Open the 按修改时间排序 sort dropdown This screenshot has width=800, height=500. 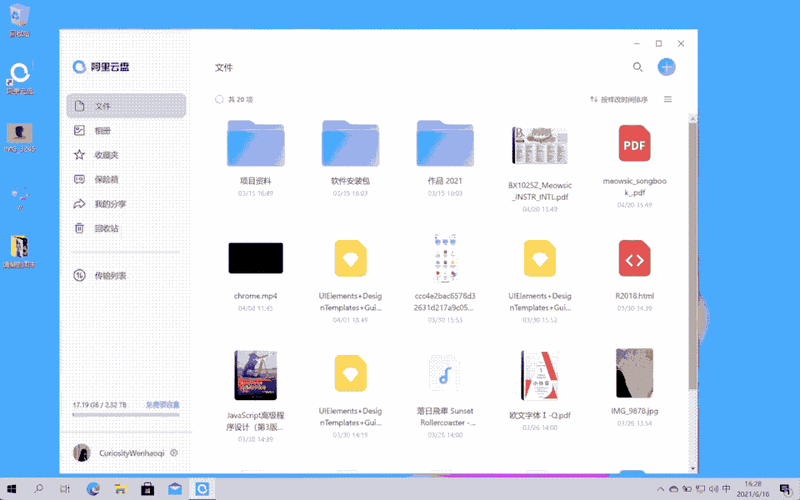[619, 100]
